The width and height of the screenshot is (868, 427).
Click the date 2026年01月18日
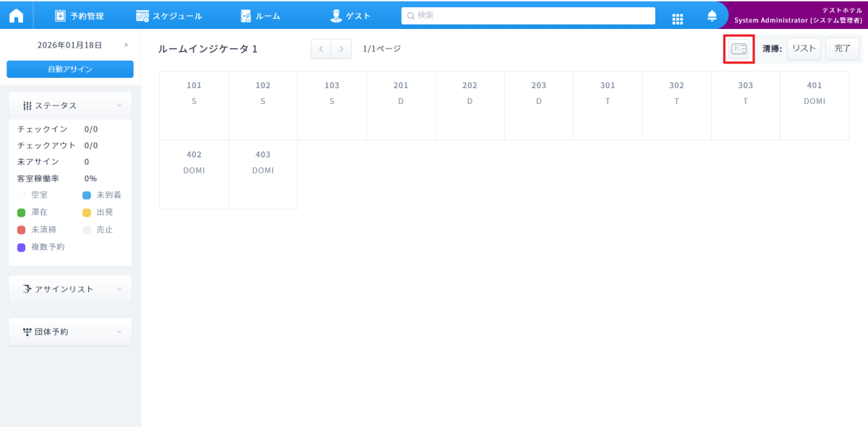(69, 45)
